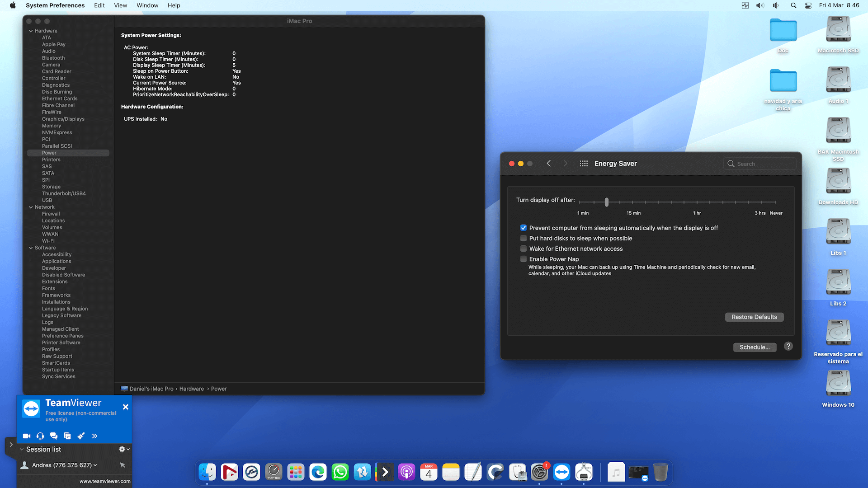Collapse the Hardware section in sidebar
Image resolution: width=868 pixels, height=488 pixels.
pos(31,31)
